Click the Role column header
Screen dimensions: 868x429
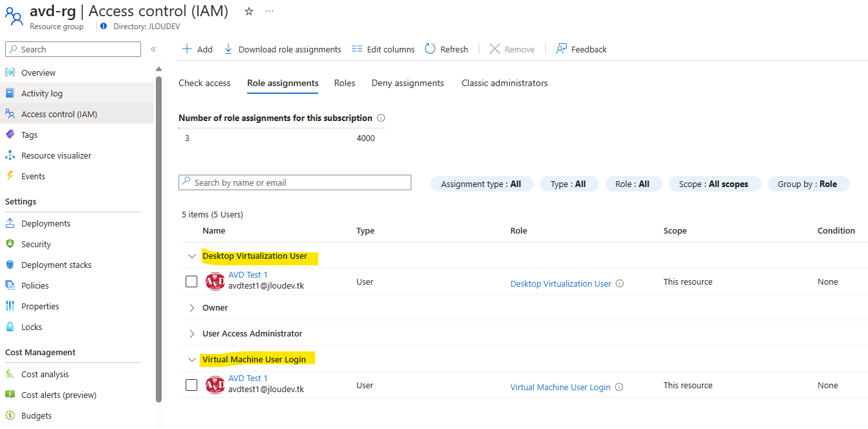click(x=519, y=230)
